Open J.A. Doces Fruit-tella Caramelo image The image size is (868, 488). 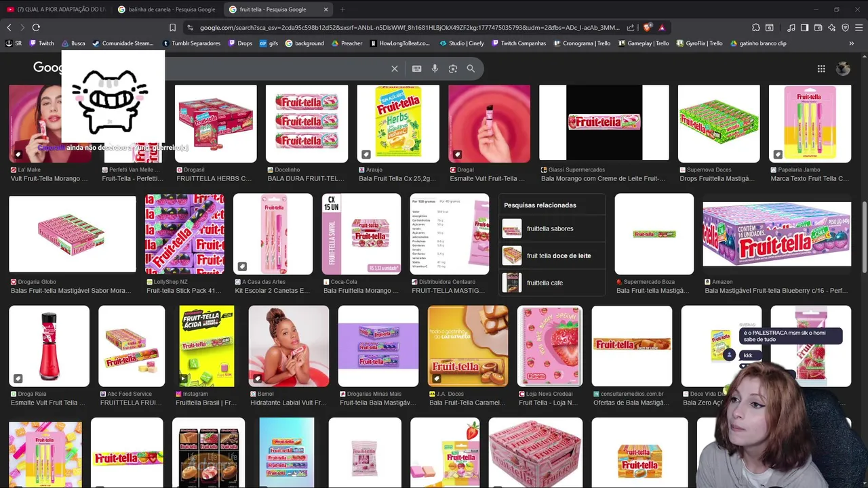point(468,346)
